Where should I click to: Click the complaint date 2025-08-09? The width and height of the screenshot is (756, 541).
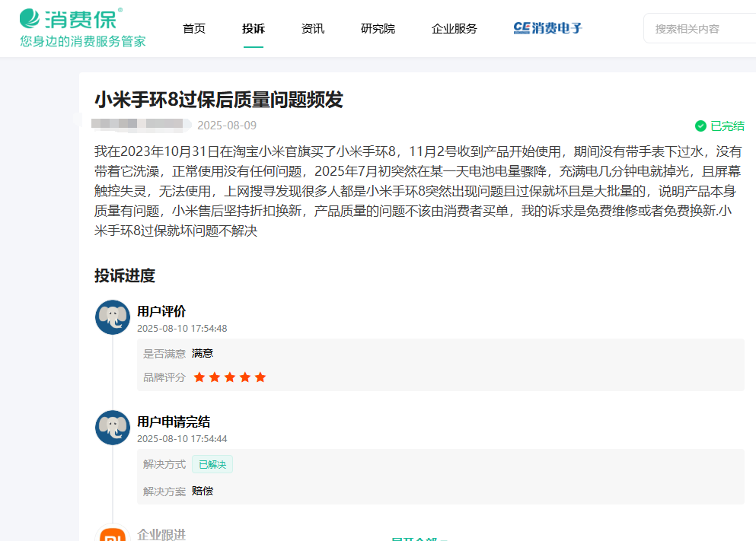tap(227, 126)
